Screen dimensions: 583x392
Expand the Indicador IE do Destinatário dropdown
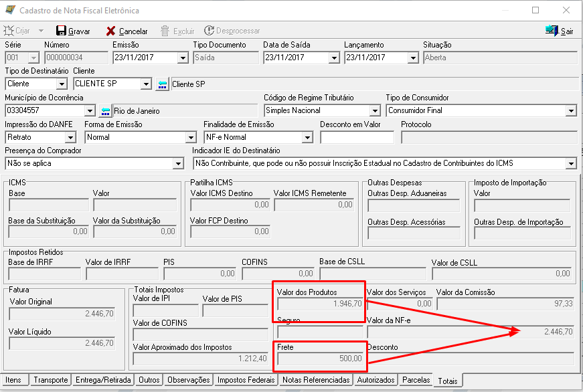570,164
